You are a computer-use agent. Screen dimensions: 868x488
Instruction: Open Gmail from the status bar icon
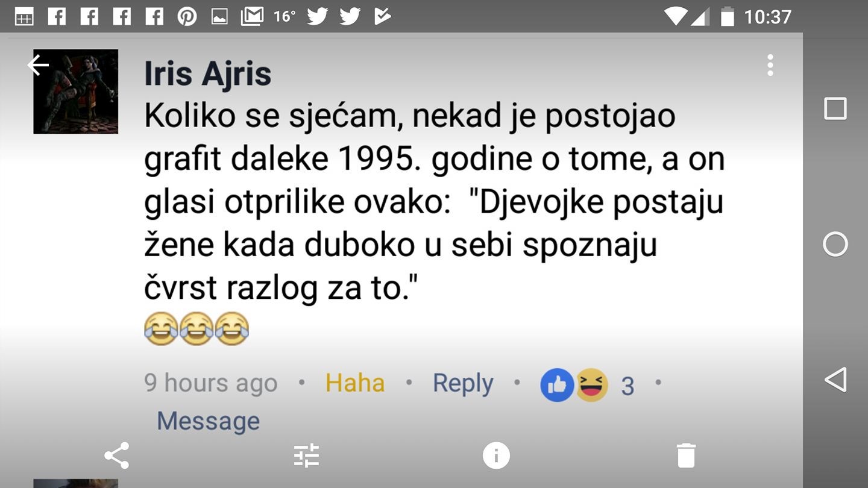tap(253, 16)
